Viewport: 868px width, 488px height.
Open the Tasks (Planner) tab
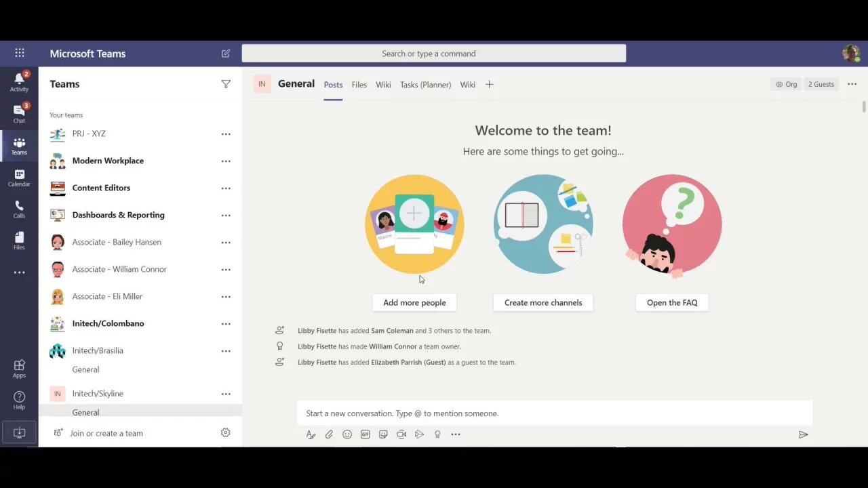point(425,85)
